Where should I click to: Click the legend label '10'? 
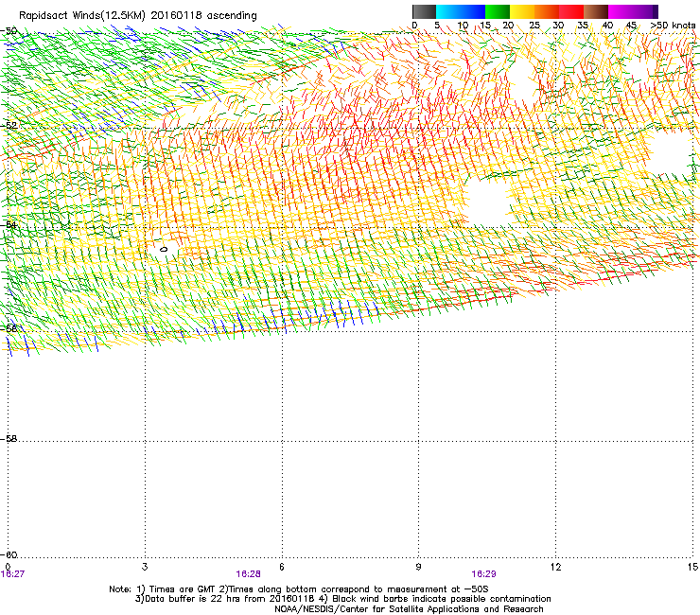[x=463, y=25]
